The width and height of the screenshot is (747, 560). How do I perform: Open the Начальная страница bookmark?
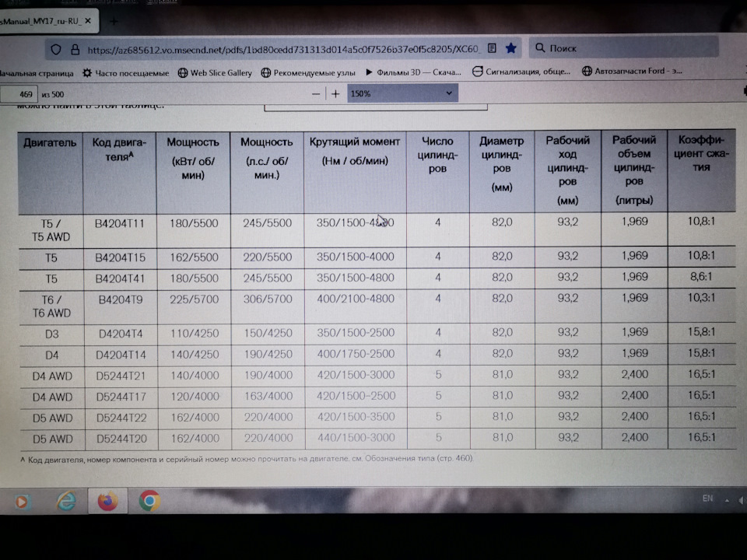[x=37, y=73]
